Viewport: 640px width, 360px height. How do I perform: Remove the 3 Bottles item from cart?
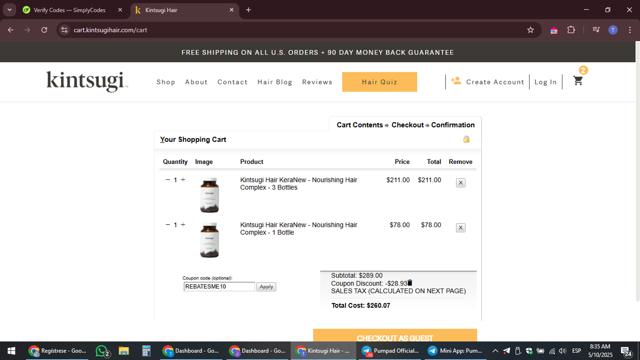pos(460,182)
